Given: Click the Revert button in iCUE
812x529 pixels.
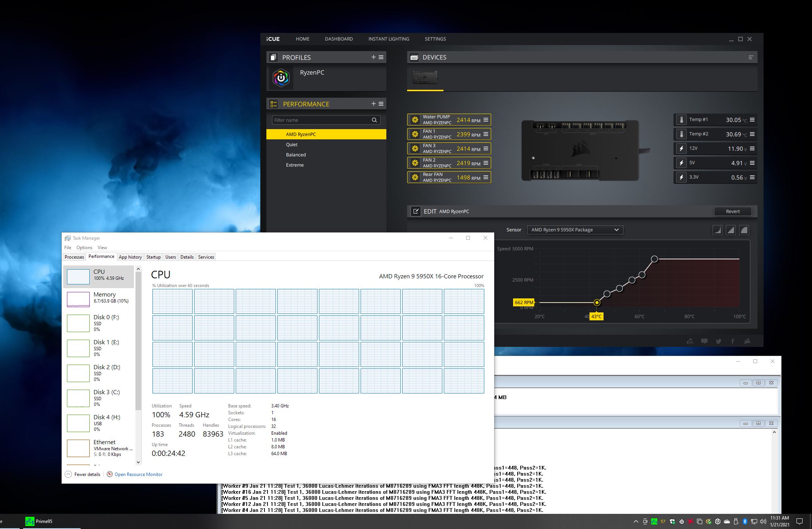Looking at the screenshot, I should point(733,211).
